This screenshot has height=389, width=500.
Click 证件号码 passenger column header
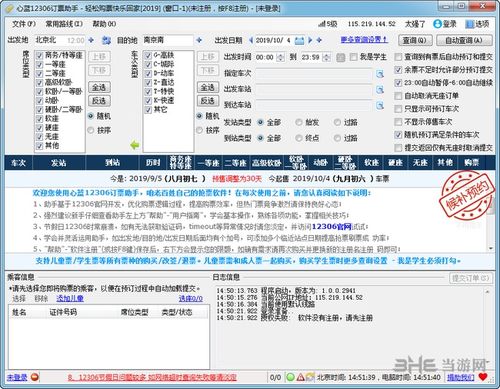[x=63, y=312]
